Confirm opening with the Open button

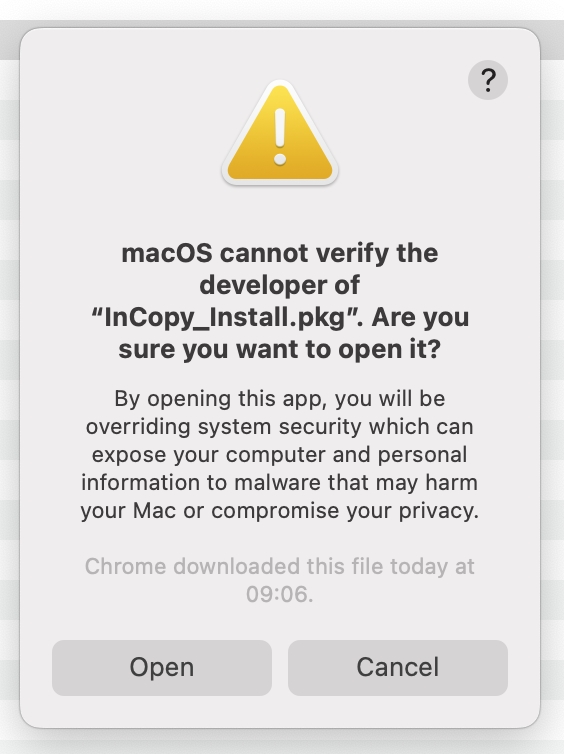click(x=162, y=667)
